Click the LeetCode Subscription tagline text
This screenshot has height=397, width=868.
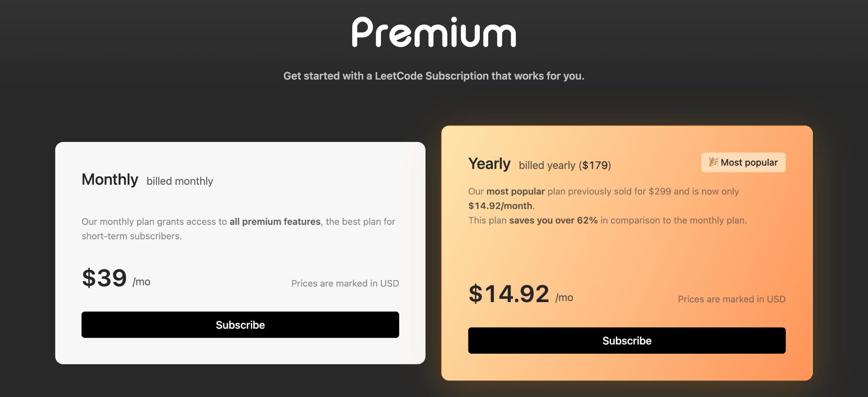click(x=434, y=76)
